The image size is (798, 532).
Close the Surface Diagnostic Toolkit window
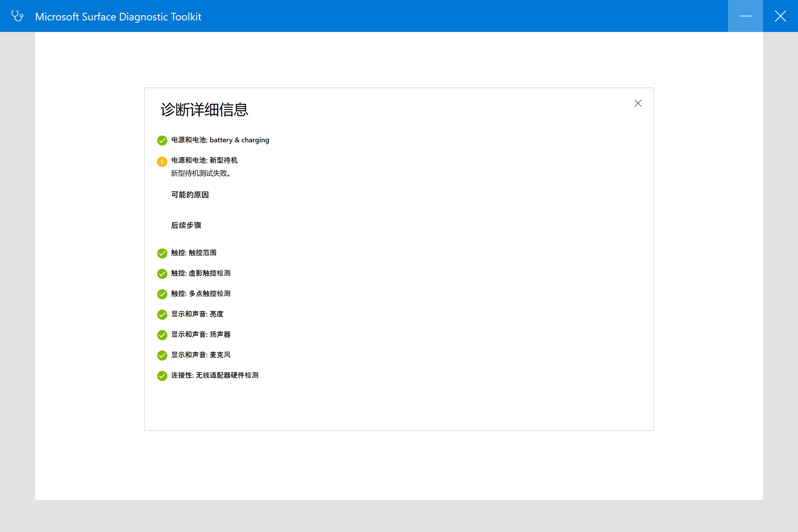coord(780,16)
